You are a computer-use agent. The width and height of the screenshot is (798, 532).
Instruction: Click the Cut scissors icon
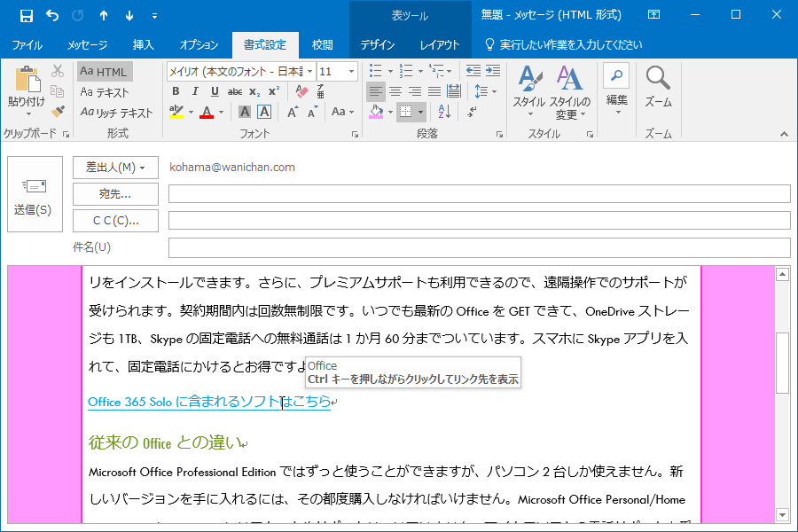pos(58,71)
